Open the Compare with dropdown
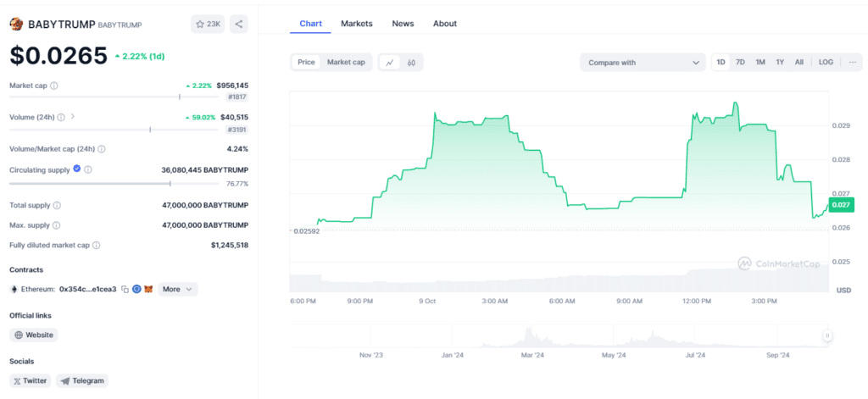The width and height of the screenshot is (868, 399). 643,63
